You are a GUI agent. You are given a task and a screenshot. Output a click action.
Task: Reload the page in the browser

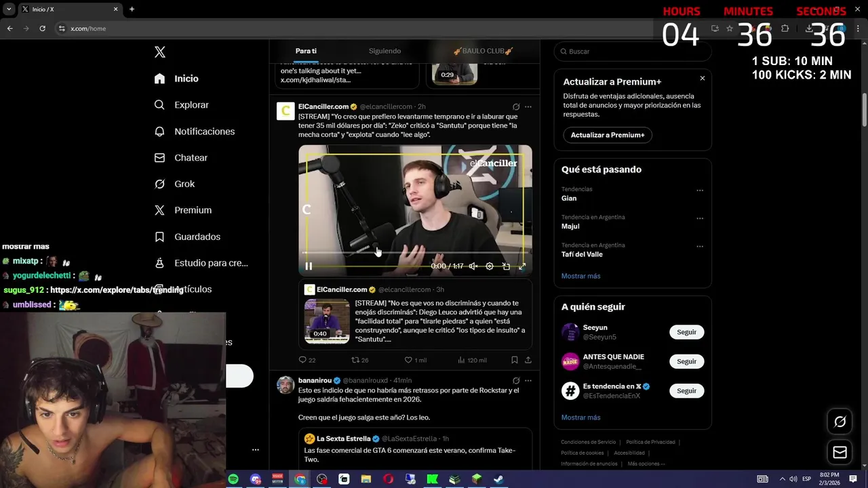click(x=42, y=28)
